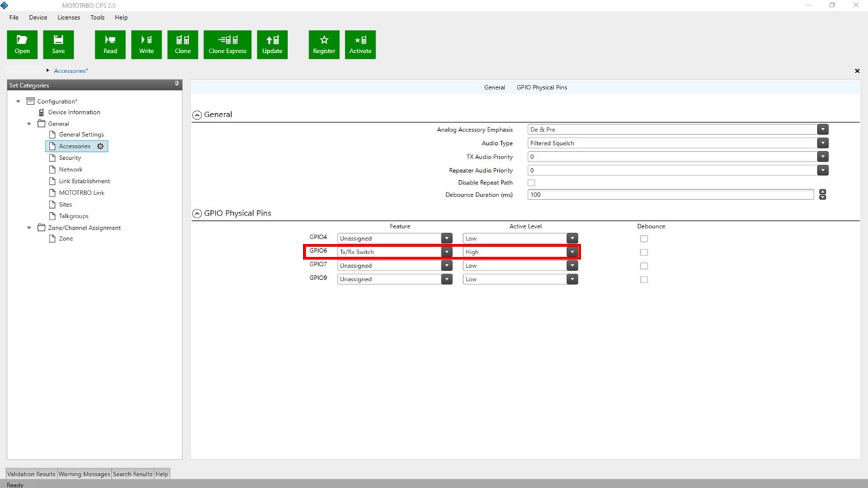Image resolution: width=868 pixels, height=488 pixels.
Task: Click the Read icon to read the radio
Action: [110, 44]
